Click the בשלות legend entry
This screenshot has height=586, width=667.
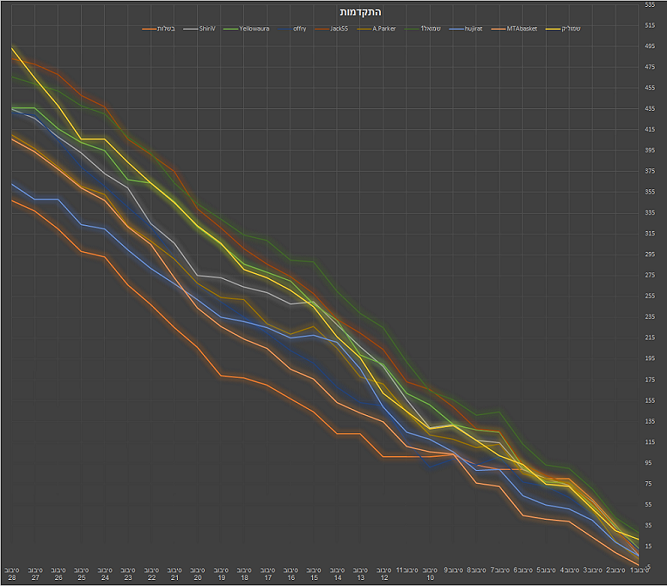pyautogui.click(x=158, y=29)
